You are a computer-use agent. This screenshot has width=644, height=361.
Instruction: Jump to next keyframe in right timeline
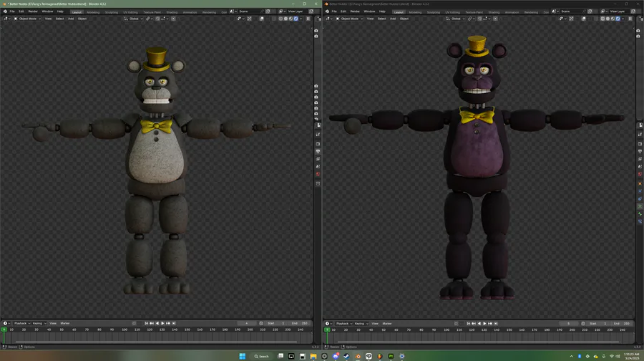[490, 323]
